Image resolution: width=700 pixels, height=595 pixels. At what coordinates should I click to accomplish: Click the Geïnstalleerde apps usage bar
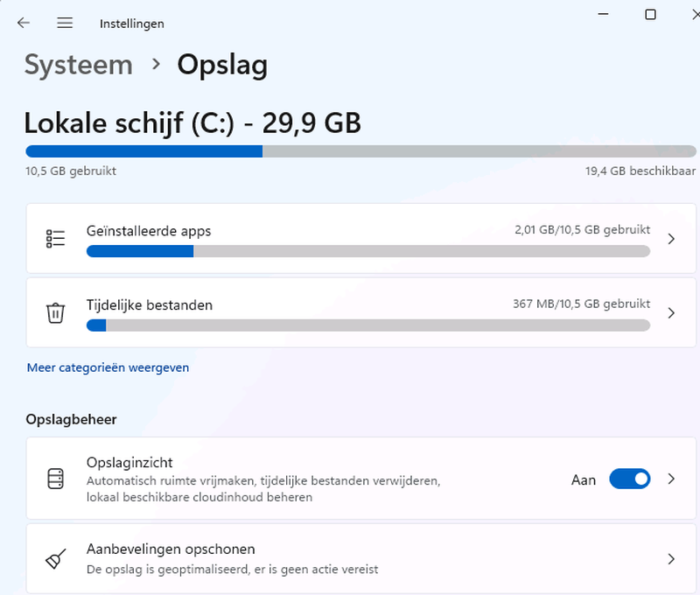368,251
